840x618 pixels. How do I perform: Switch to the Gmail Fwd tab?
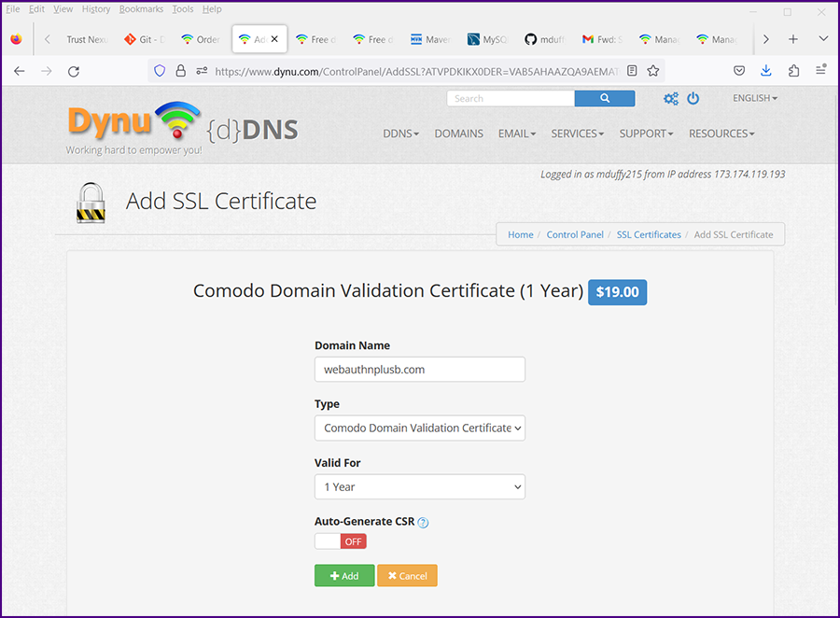pos(603,39)
